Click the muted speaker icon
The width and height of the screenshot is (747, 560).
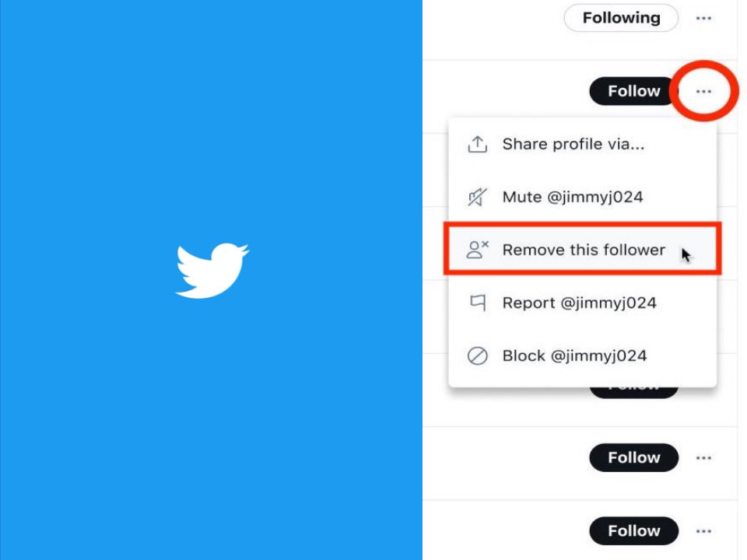pyautogui.click(x=477, y=197)
